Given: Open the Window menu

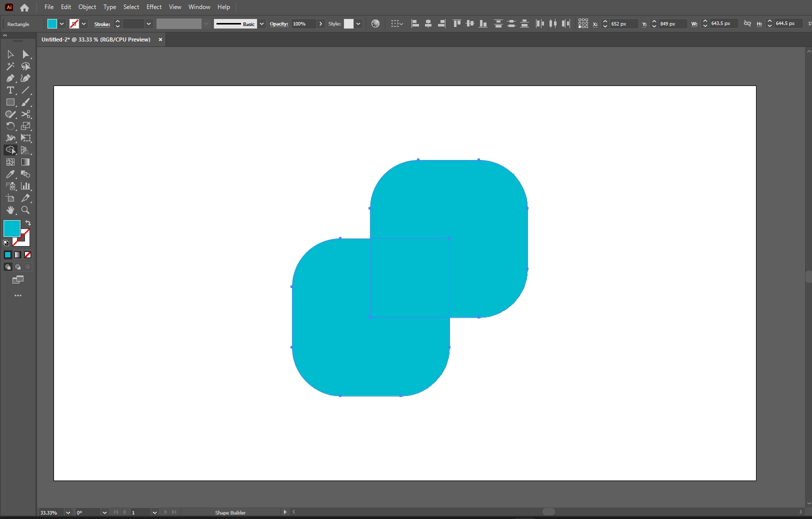Looking at the screenshot, I should tap(199, 7).
